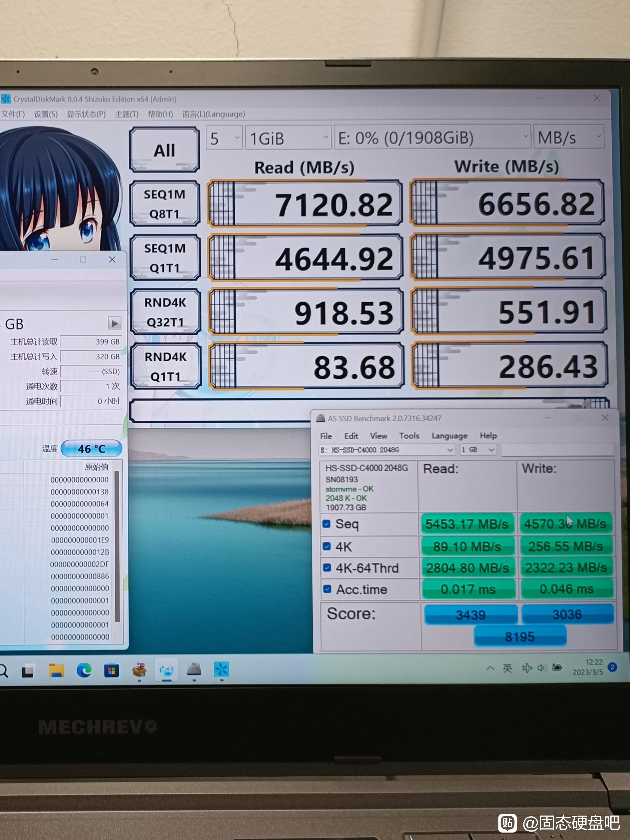Open test size dropdown showing 1GiB

[288, 138]
